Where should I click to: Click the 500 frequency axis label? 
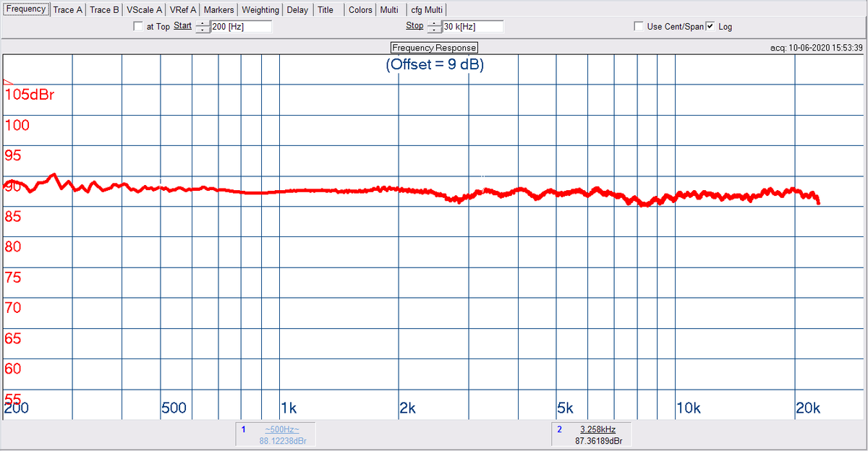pos(174,408)
